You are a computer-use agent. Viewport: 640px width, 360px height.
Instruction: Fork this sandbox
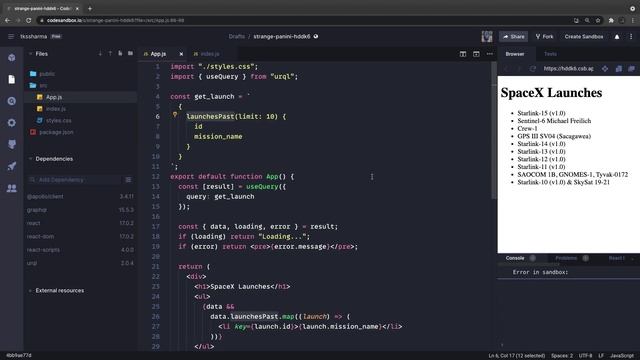pos(544,36)
